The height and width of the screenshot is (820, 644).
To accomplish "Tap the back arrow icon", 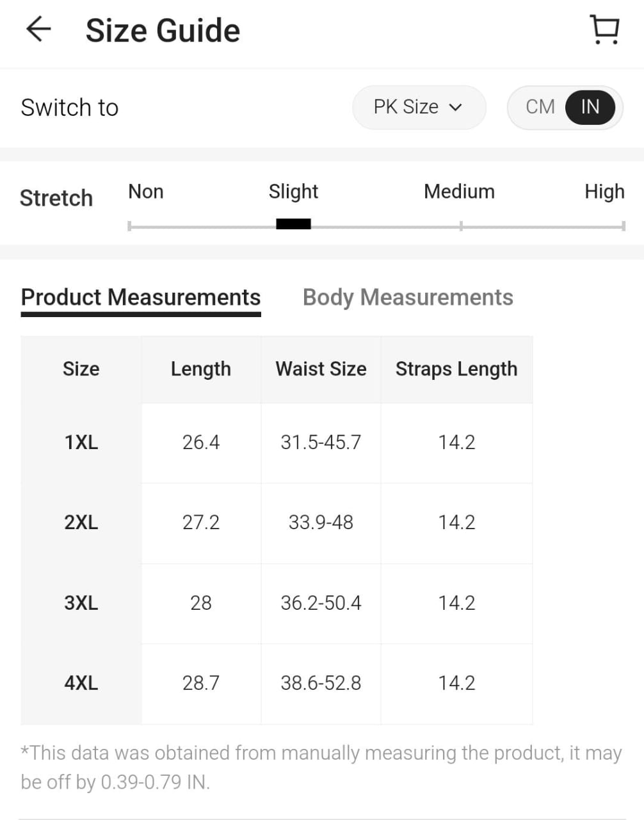I will pyautogui.click(x=38, y=29).
